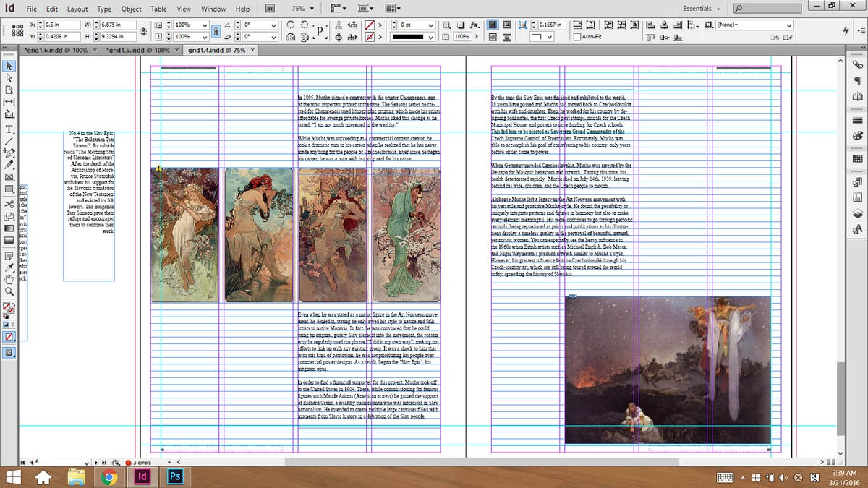
Task: Select the Pen tool
Action: 9,153
